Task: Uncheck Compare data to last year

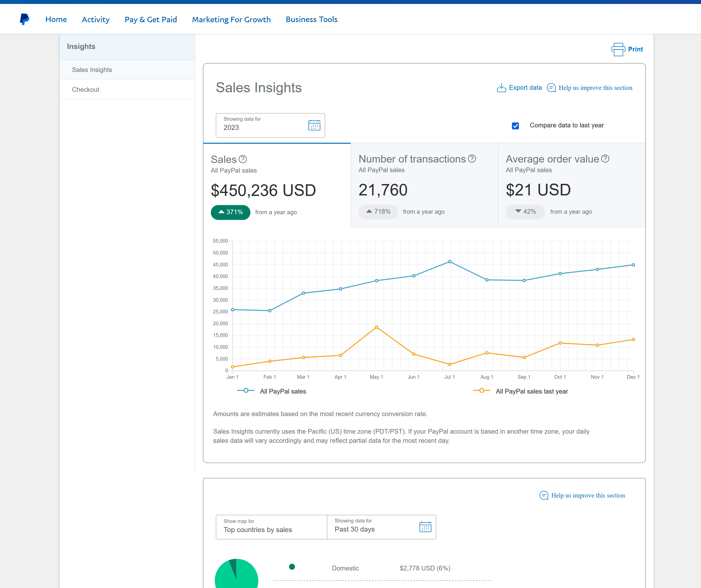Action: click(515, 126)
